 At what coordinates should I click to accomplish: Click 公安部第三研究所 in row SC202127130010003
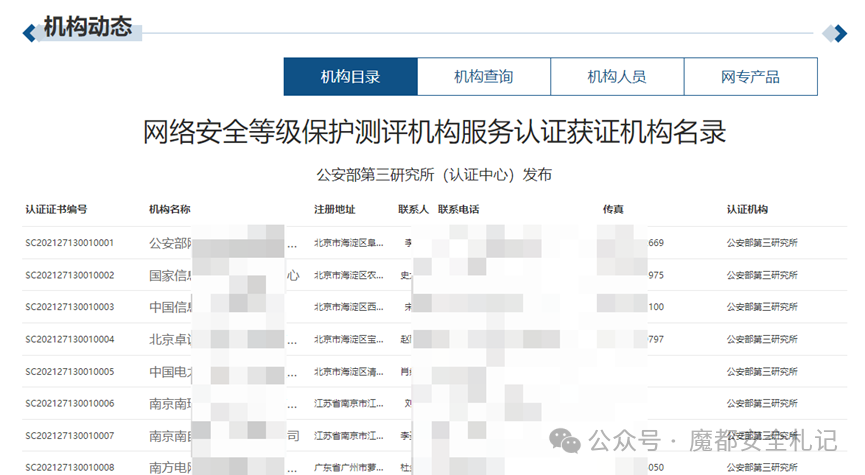point(762,307)
